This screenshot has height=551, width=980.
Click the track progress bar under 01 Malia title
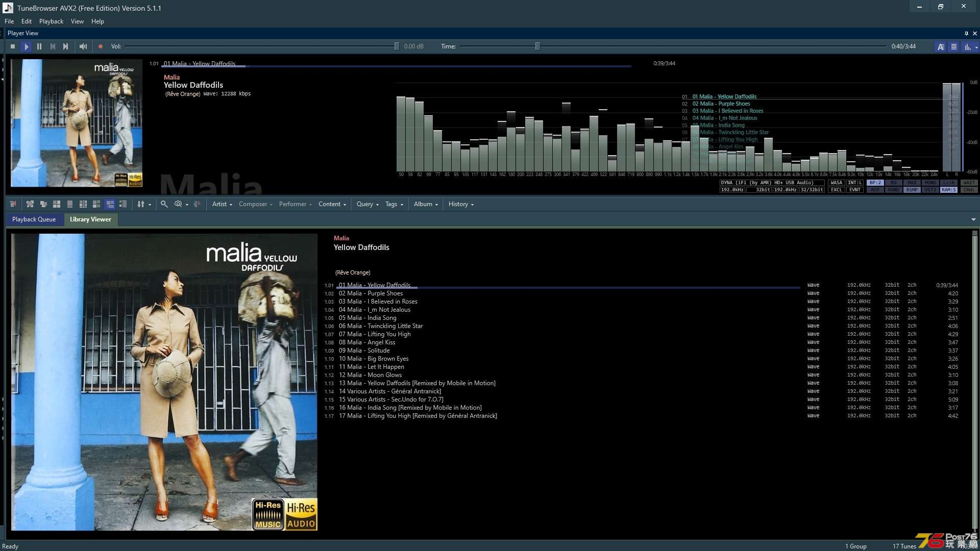397,66
